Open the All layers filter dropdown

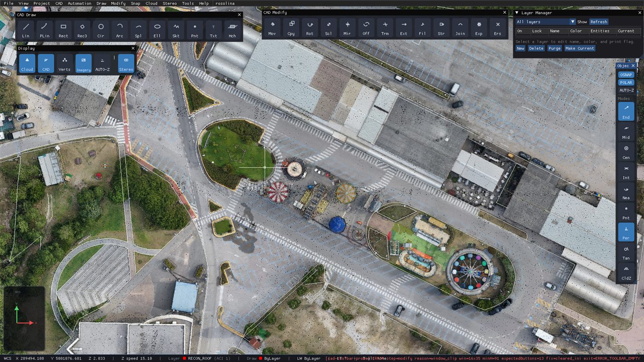[x=546, y=22]
